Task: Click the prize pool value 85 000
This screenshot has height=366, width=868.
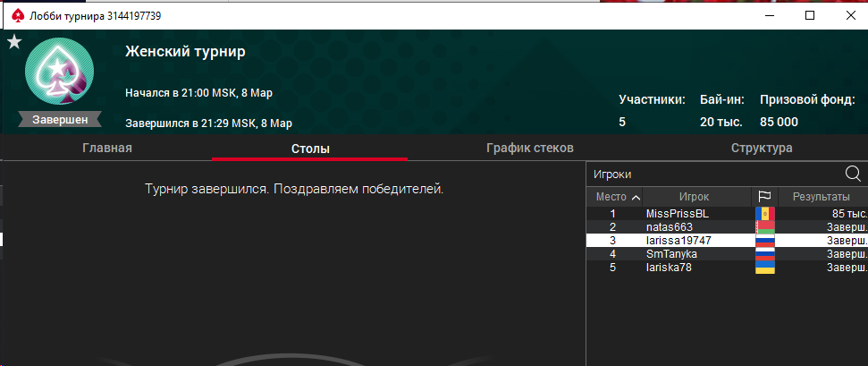Action: pyautogui.click(x=779, y=122)
